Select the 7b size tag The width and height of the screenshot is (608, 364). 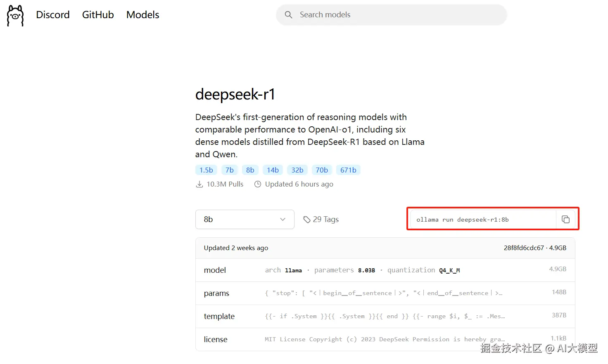click(230, 170)
